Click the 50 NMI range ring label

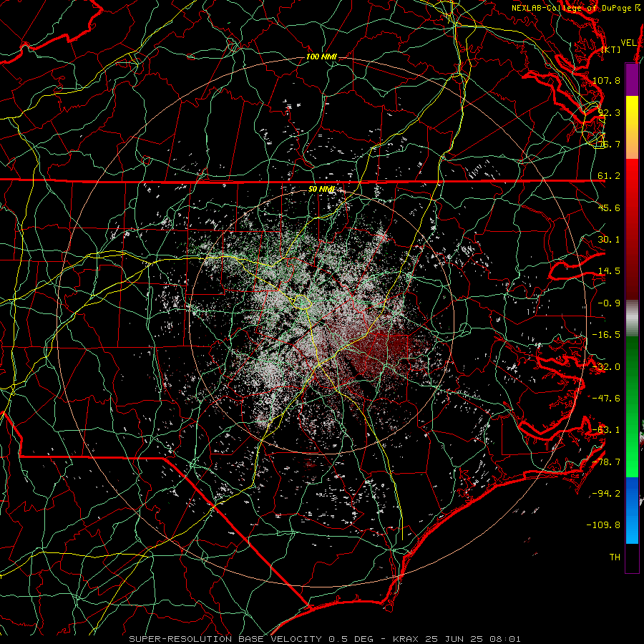pyautogui.click(x=321, y=190)
